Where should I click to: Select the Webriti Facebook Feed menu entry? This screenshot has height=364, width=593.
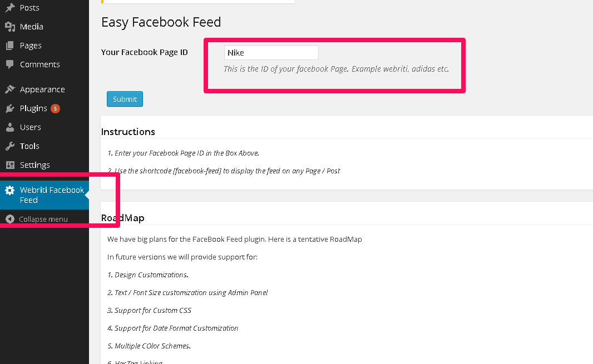pyautogui.click(x=45, y=195)
